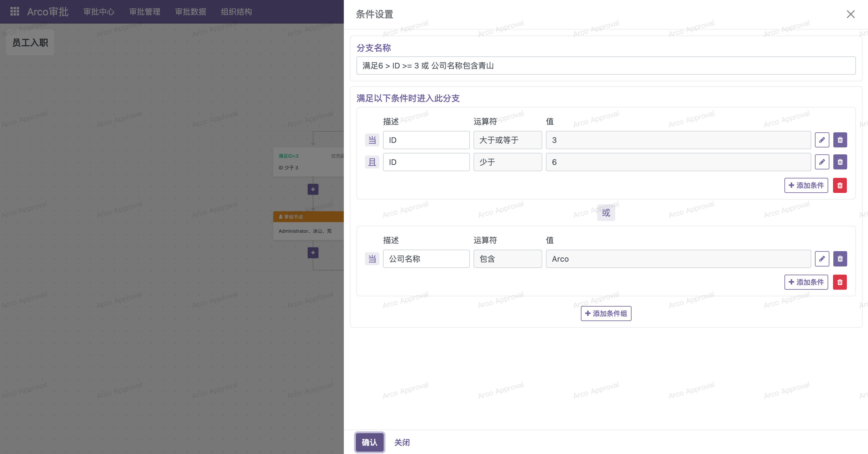Viewport: 868px width, 454px height.
Task: Open the 大于或等于 operator field
Action: coord(508,140)
